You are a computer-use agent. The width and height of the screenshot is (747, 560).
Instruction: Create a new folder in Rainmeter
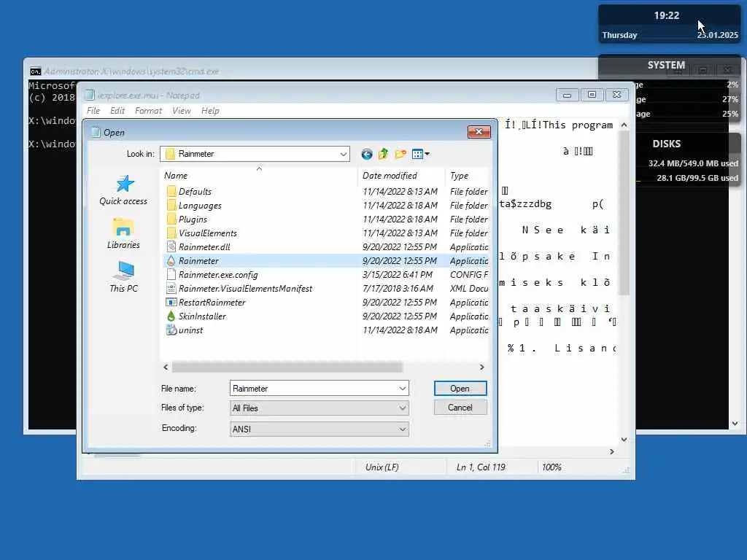coord(400,154)
